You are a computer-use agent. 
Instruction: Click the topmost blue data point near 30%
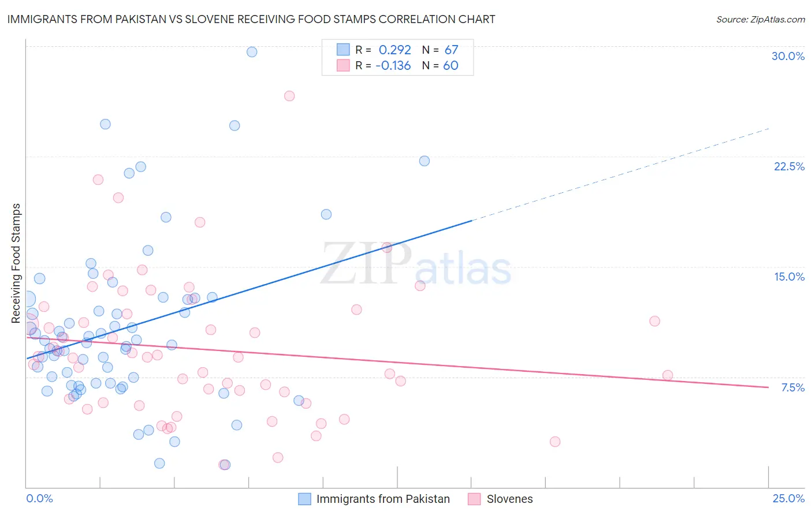point(252,52)
